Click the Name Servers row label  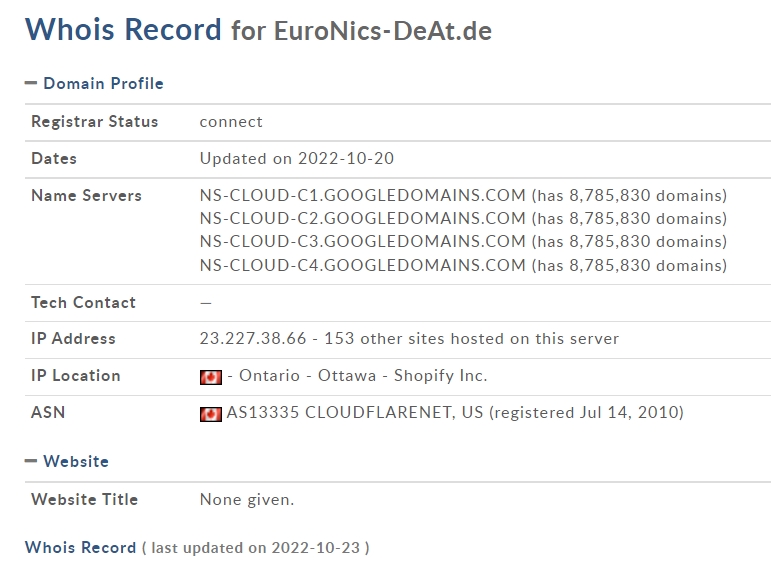[87, 195]
